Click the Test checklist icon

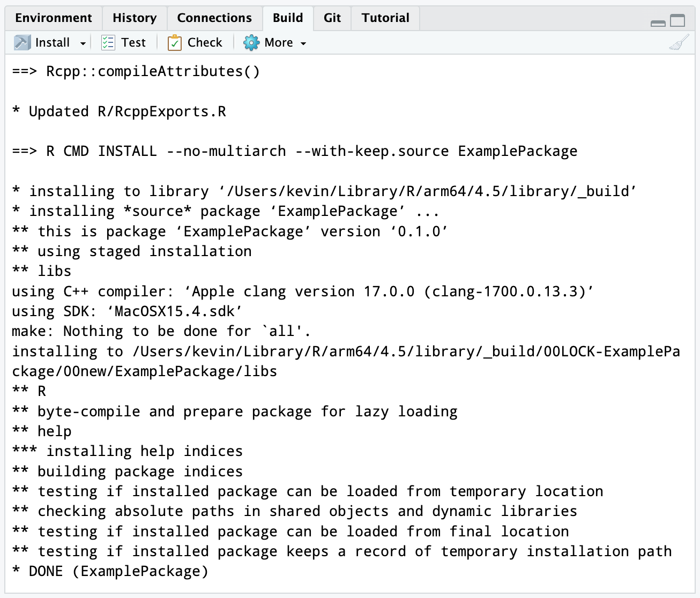point(108,42)
